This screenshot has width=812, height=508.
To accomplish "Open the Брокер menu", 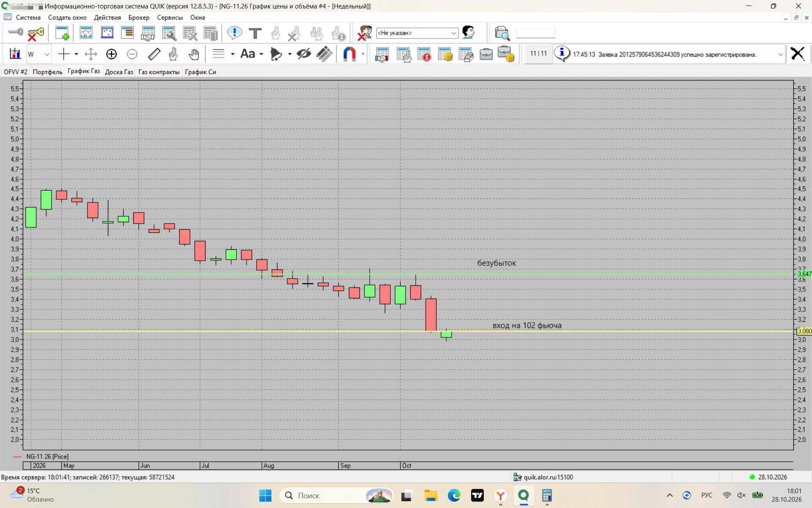I will (139, 17).
